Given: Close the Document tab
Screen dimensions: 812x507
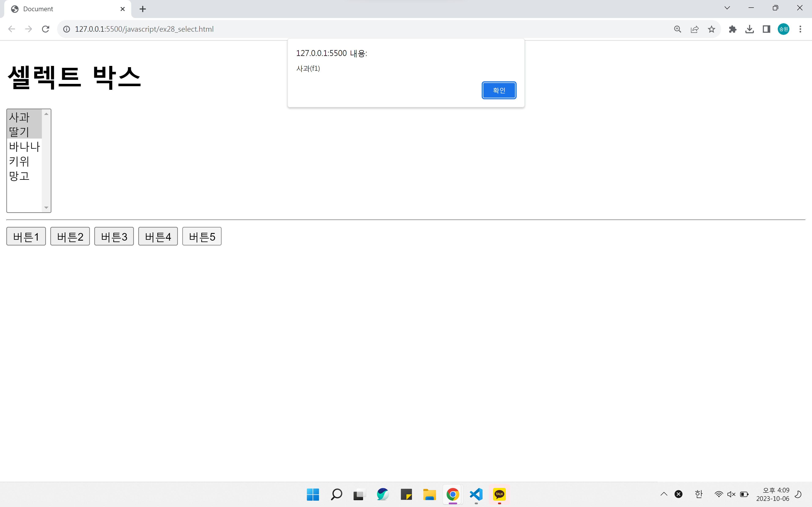Looking at the screenshot, I should point(122,9).
